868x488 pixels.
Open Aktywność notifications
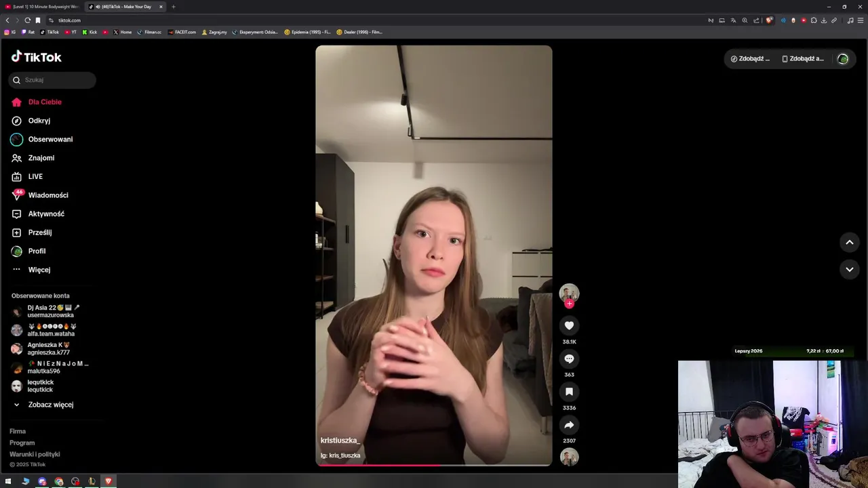click(38, 214)
